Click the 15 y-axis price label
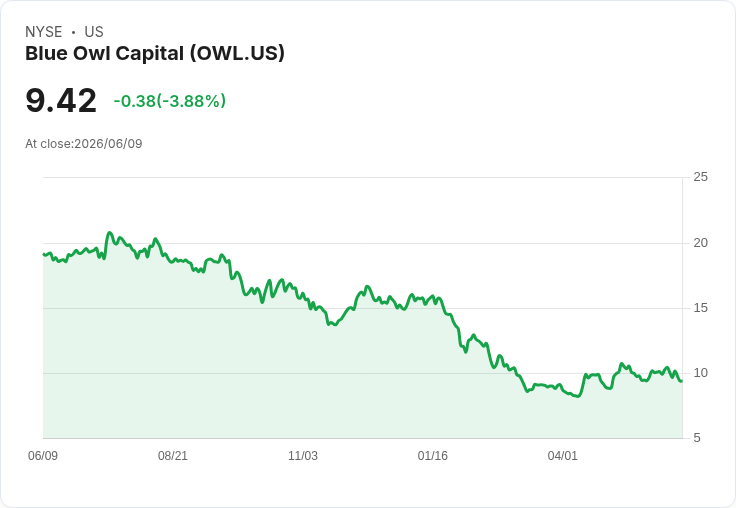 tap(701, 308)
